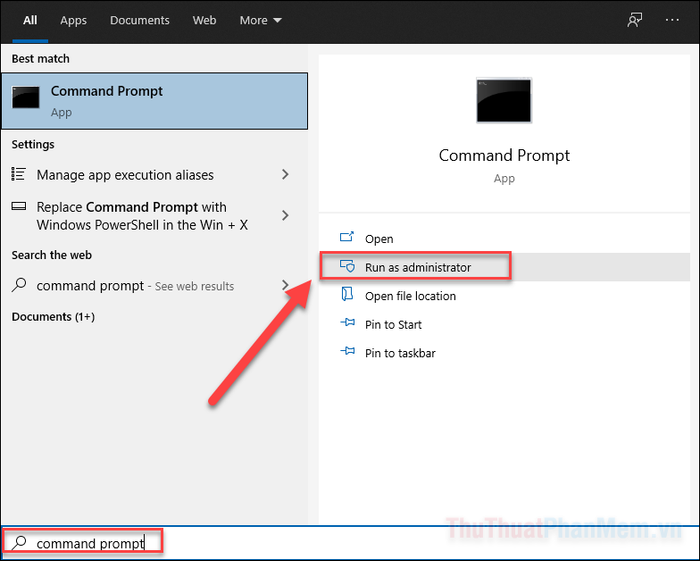Viewport: 700px width, 561px height.
Task: Click the Open file location folder icon
Action: 347,294
